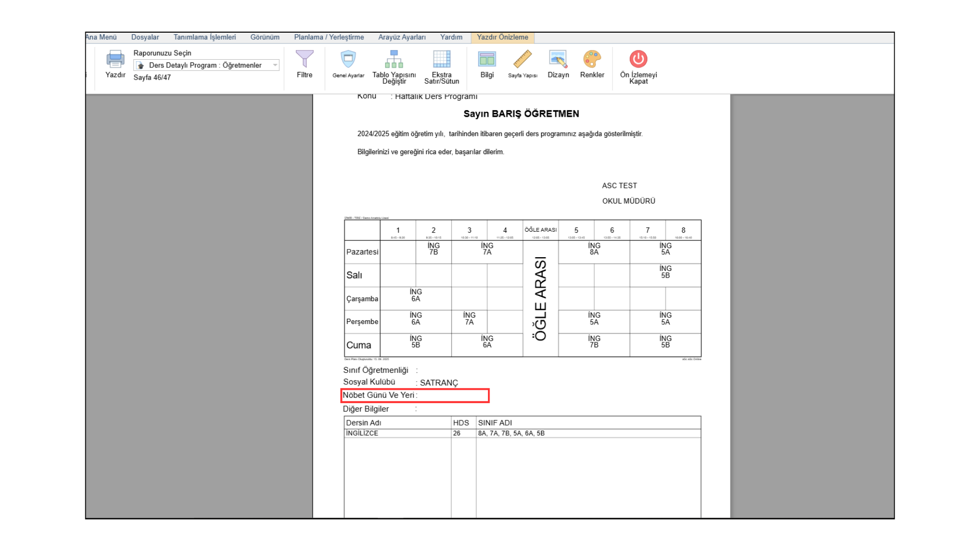This screenshot has height=551, width=980.
Task: Click the Yazdır printer icon
Action: (x=115, y=60)
